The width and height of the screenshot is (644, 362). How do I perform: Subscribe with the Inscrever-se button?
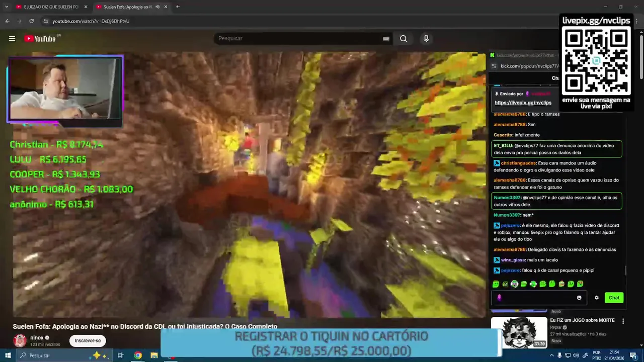[88, 340]
